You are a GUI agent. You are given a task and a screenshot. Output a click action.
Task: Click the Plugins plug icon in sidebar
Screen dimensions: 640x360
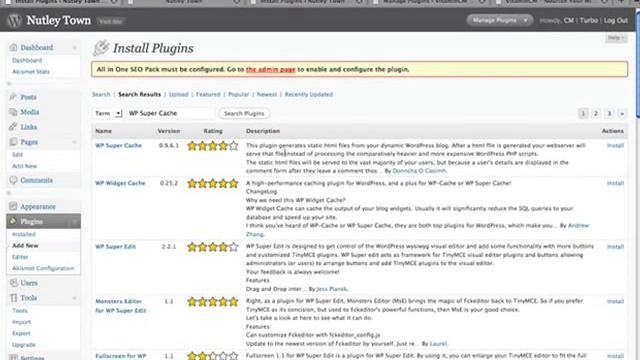pyautogui.click(x=13, y=221)
